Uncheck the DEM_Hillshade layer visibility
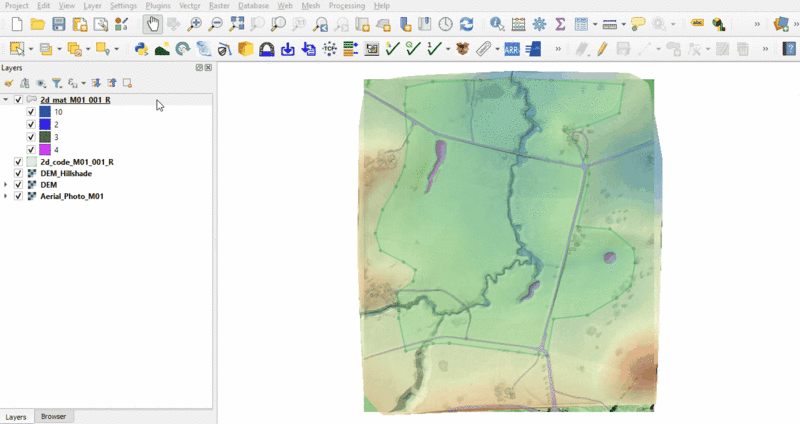 [x=18, y=173]
